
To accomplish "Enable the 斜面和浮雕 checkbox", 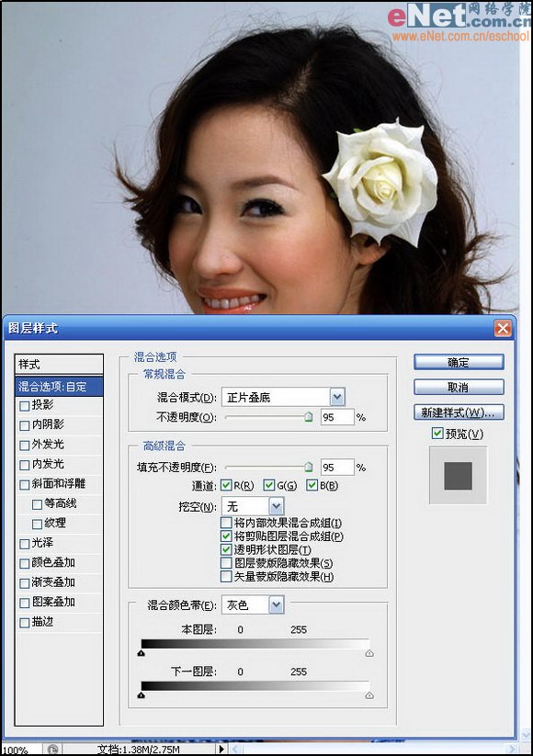I will click(x=25, y=485).
